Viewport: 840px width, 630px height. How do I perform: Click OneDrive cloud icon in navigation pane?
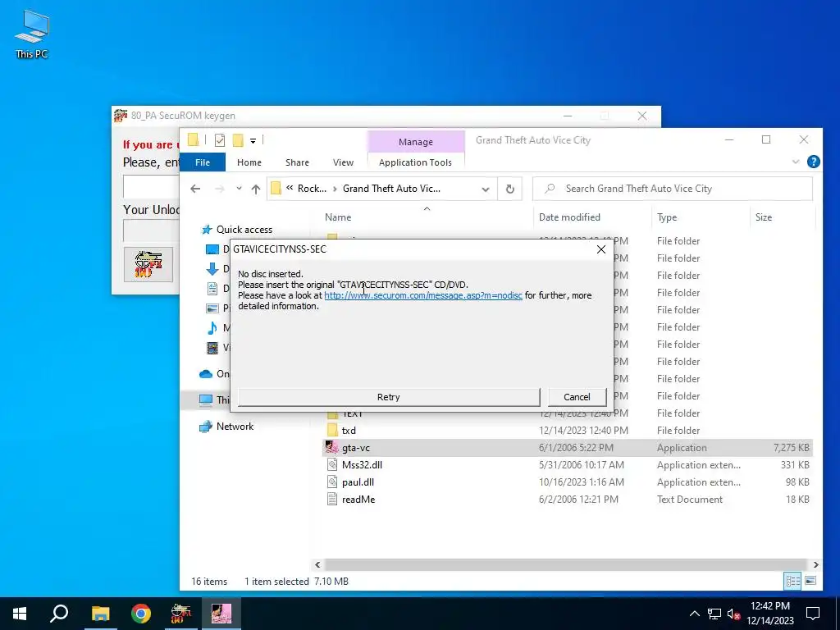(x=206, y=374)
